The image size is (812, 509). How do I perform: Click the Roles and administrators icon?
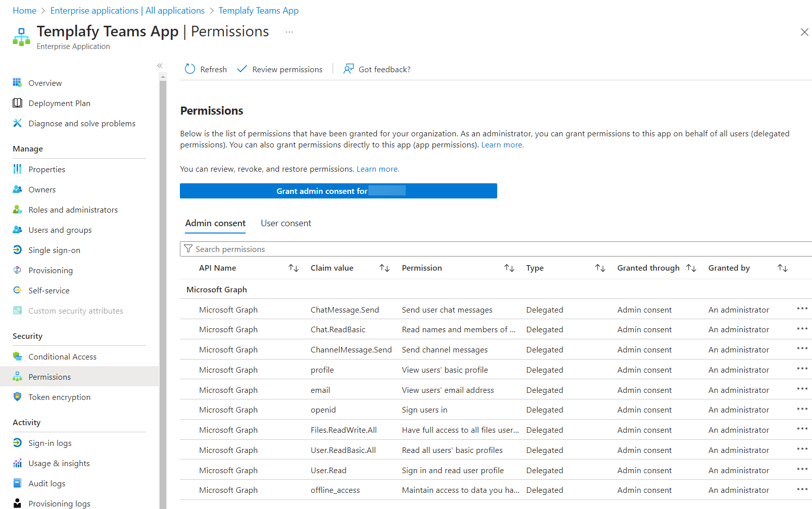coord(17,209)
